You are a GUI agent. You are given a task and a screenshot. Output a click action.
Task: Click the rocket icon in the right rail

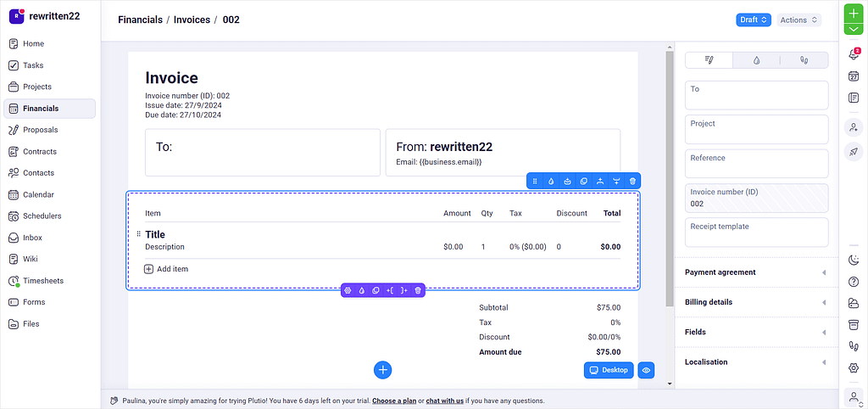coord(854,152)
